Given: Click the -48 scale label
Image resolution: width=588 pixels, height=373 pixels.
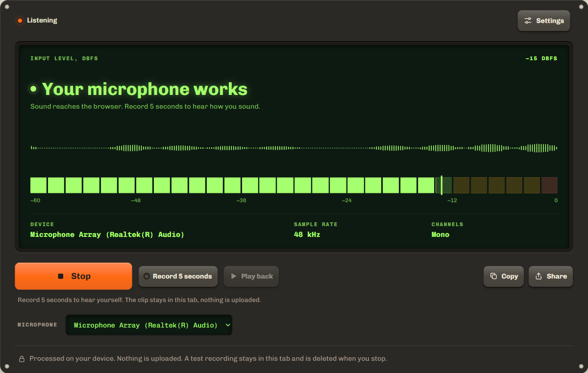Looking at the screenshot, I should click(x=136, y=200).
